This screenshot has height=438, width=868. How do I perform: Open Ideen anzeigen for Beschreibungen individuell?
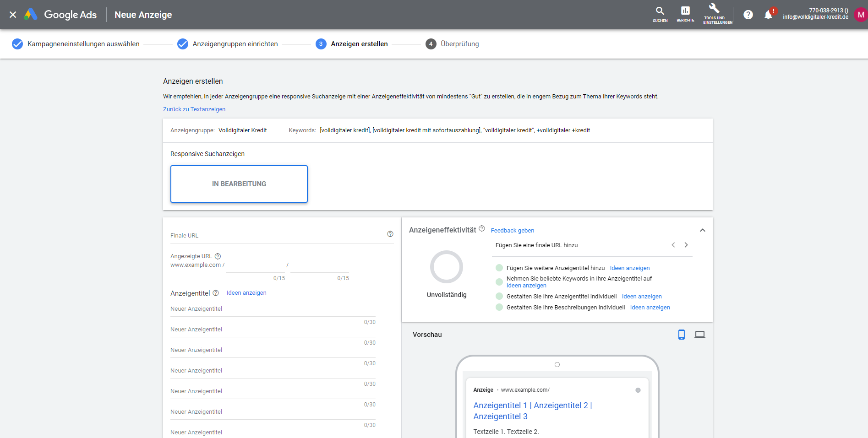click(650, 308)
